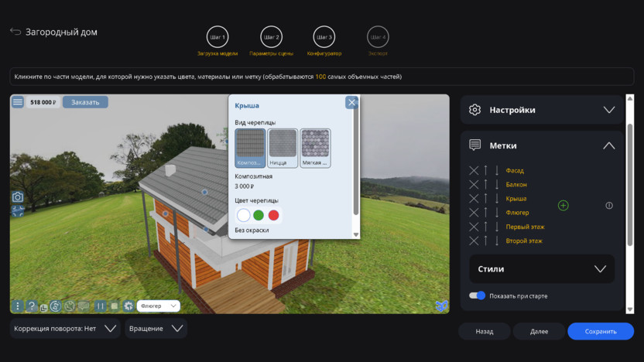Delete the Крыша label
644x362 pixels.
474,198
